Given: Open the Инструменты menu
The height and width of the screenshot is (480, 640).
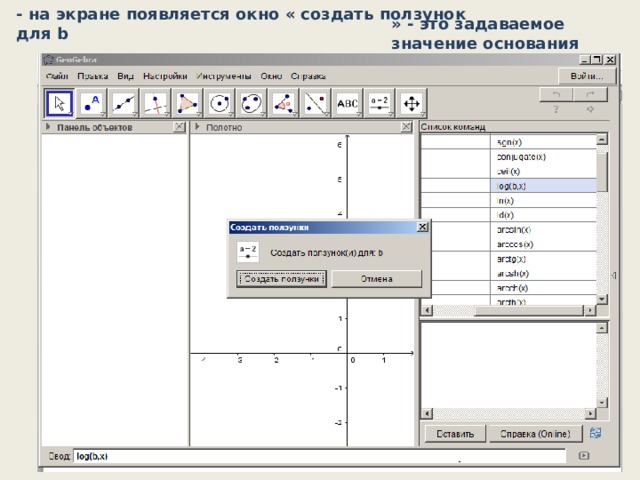Looking at the screenshot, I should pyautogui.click(x=224, y=76).
